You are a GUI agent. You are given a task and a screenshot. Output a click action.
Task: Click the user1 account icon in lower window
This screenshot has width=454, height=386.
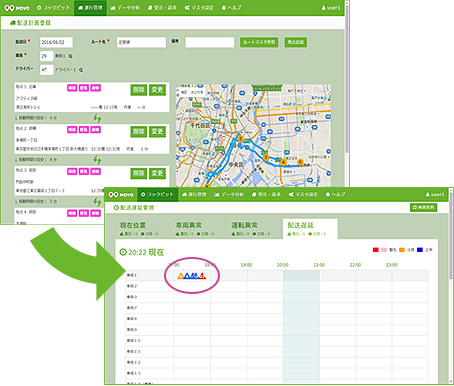click(x=428, y=194)
